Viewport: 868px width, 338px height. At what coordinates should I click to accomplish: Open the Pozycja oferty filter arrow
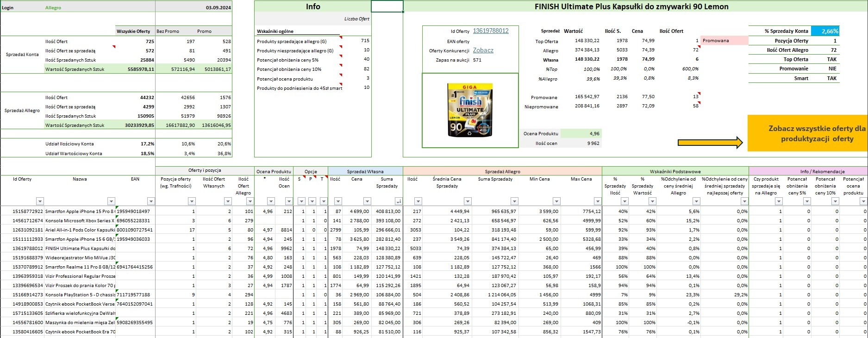tap(192, 201)
